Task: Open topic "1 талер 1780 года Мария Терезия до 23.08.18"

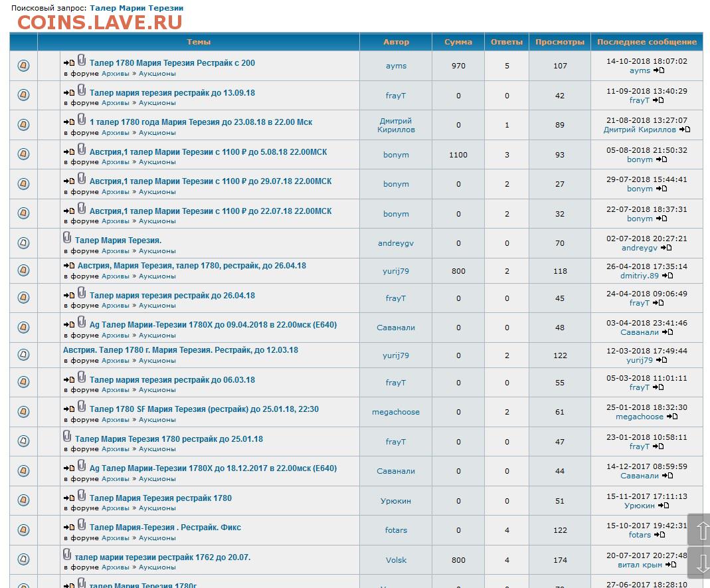Action: pos(201,122)
